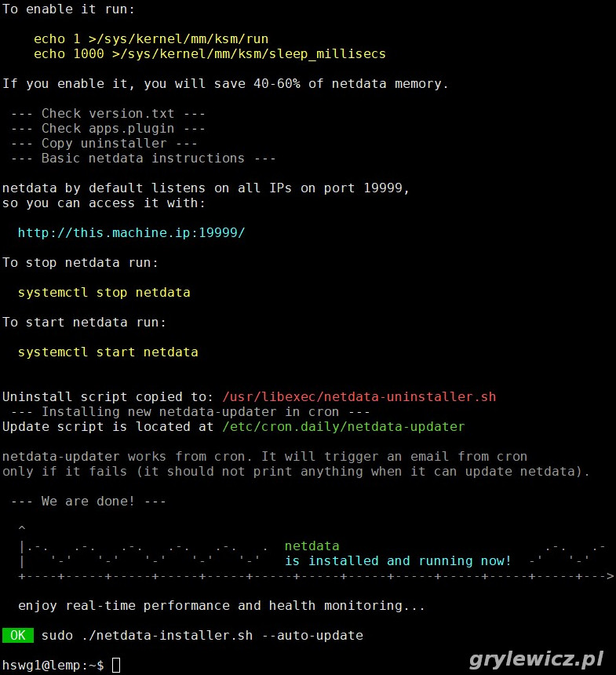The width and height of the screenshot is (616, 675).
Task: Click 'netdata by default listens on all IPs' line
Action: pyautogui.click(x=206, y=188)
